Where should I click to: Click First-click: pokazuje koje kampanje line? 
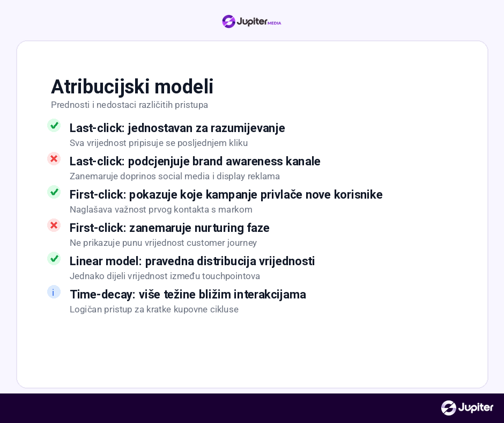click(226, 195)
